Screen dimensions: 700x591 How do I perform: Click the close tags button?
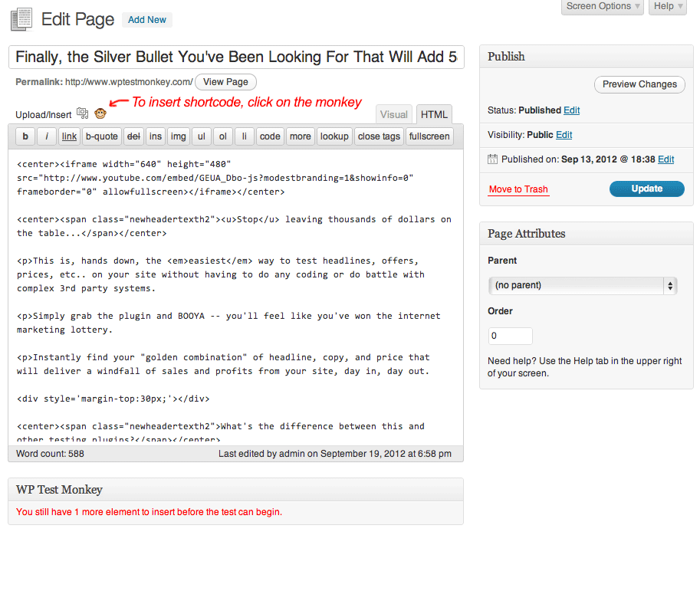pyautogui.click(x=379, y=136)
